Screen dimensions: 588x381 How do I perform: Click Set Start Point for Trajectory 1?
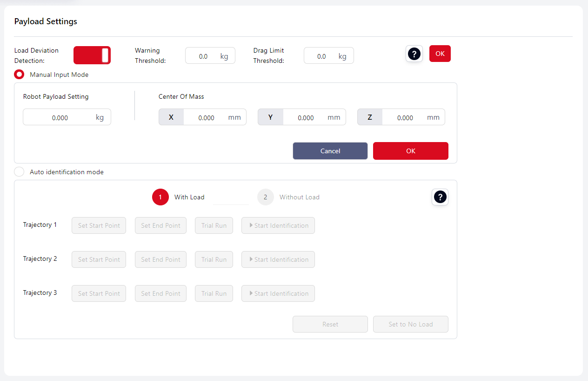(99, 225)
